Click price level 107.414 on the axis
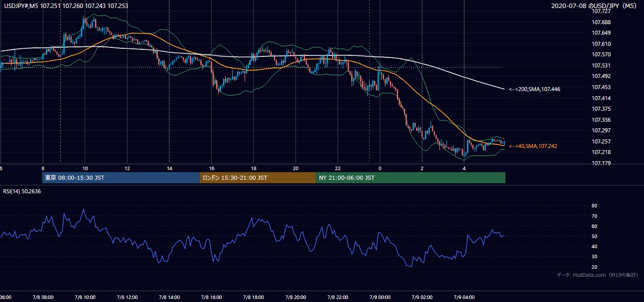This screenshot has height=302, width=644. [601, 98]
